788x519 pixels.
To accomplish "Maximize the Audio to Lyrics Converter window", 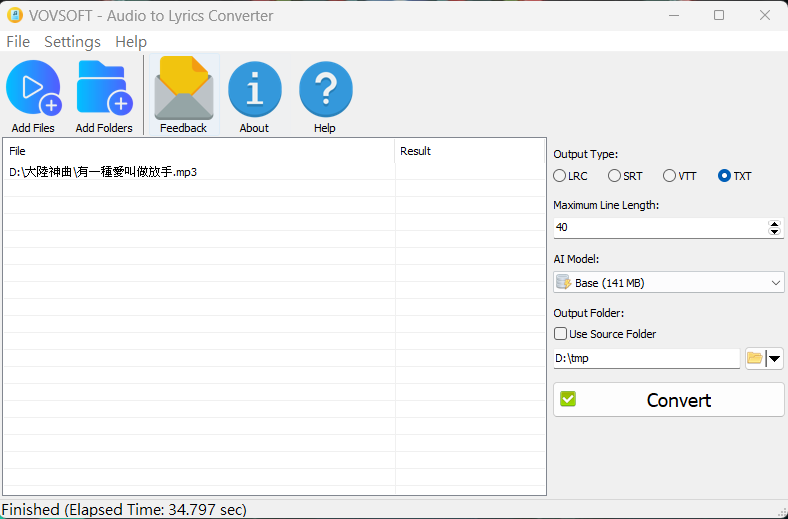I will (x=719, y=16).
